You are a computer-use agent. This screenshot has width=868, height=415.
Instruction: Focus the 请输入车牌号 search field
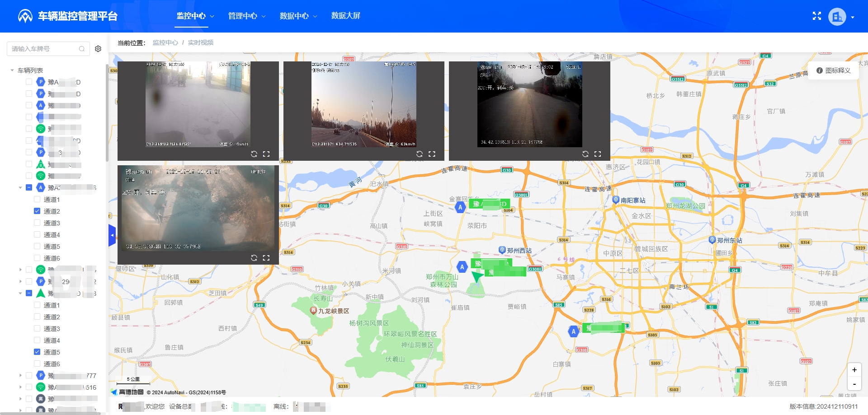(x=47, y=49)
